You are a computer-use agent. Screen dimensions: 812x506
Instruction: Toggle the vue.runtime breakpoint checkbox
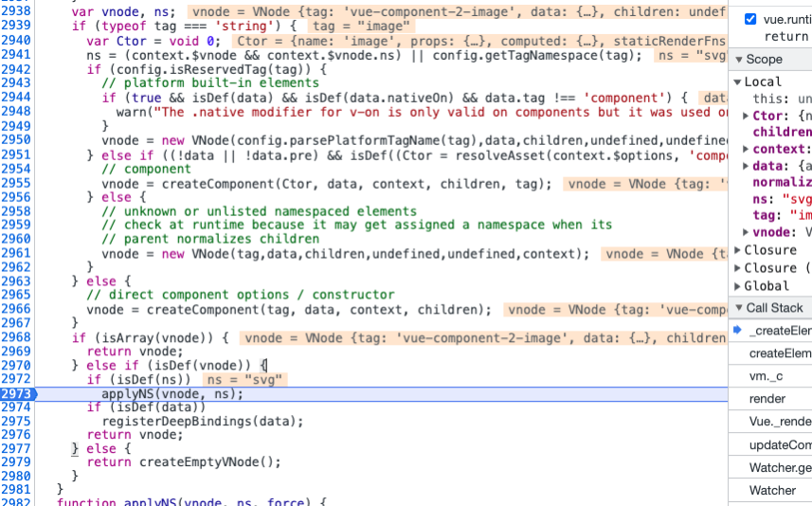coord(749,19)
